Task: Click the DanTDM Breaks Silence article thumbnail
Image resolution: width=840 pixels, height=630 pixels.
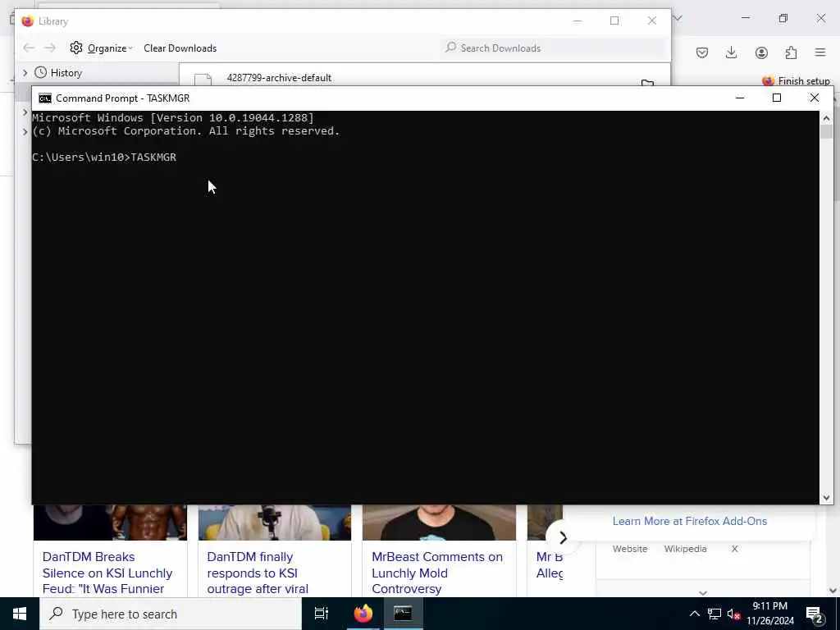Action: tap(110, 523)
